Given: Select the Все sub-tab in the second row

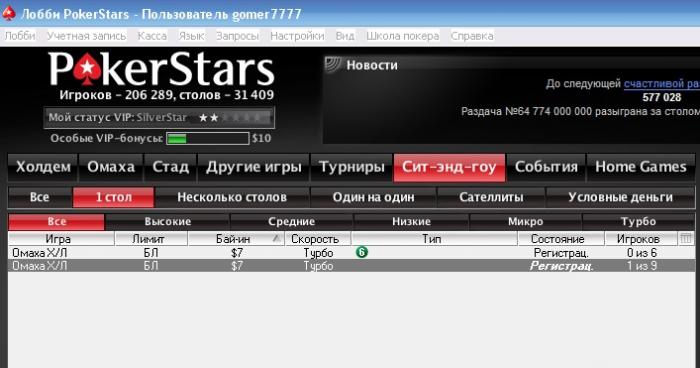Looking at the screenshot, I should coord(40,197).
